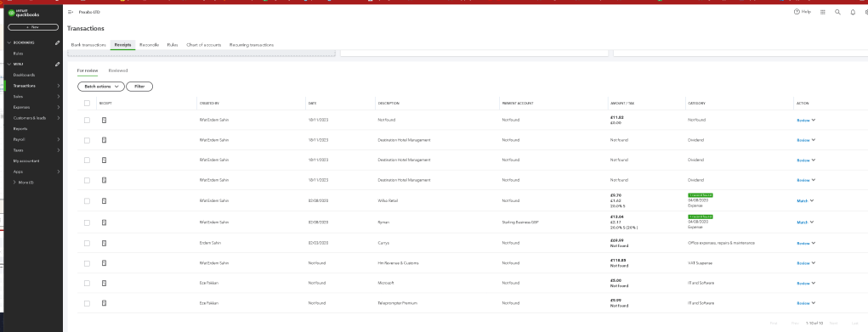Select the Reviewed sub-tab

tap(118, 70)
